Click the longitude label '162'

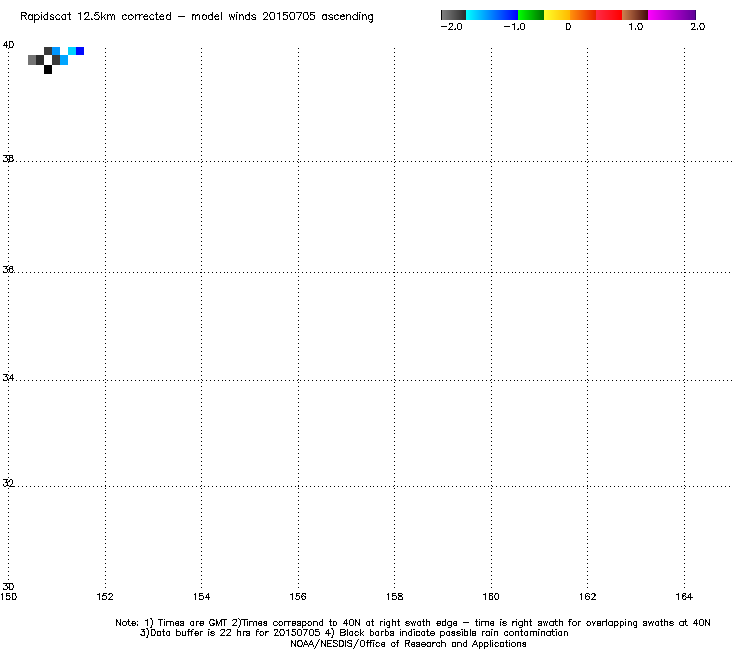click(588, 597)
